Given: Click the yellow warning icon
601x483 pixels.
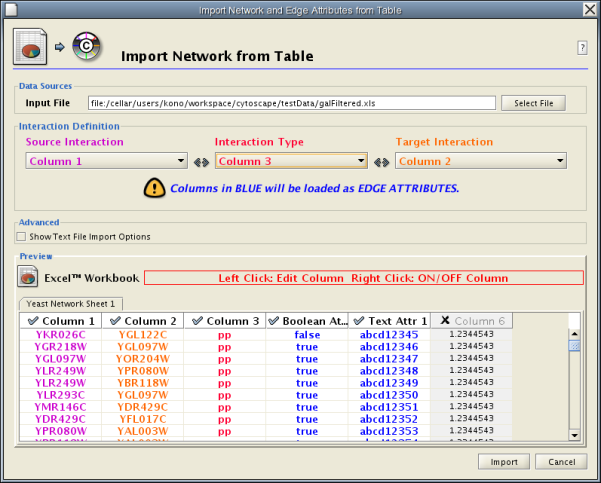Looking at the screenshot, I should (x=154, y=187).
